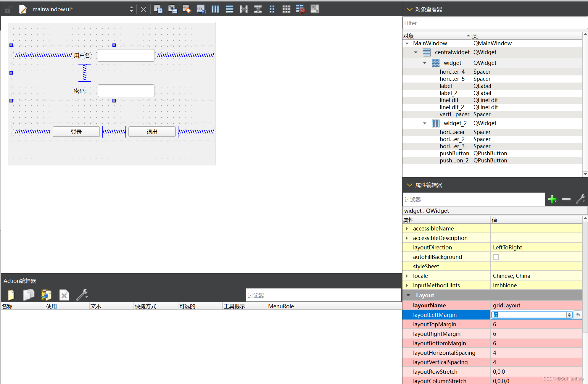Collapse the widget QWidget tree node
The image size is (588, 384).
coord(425,63)
